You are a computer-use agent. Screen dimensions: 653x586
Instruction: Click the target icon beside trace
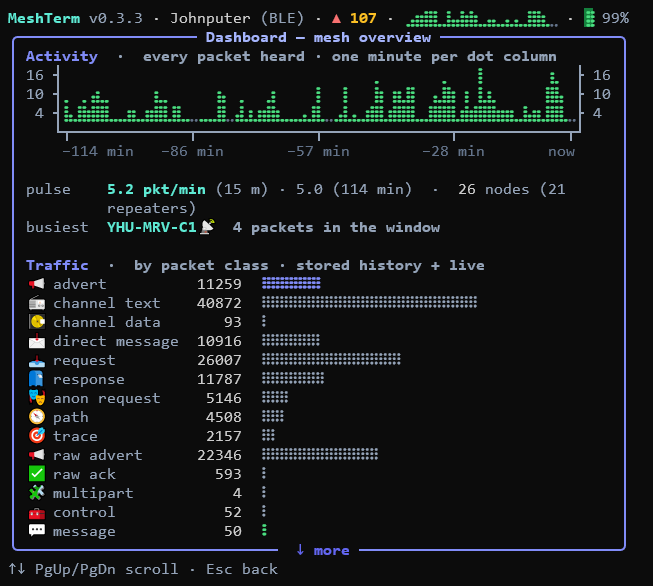(x=37, y=436)
